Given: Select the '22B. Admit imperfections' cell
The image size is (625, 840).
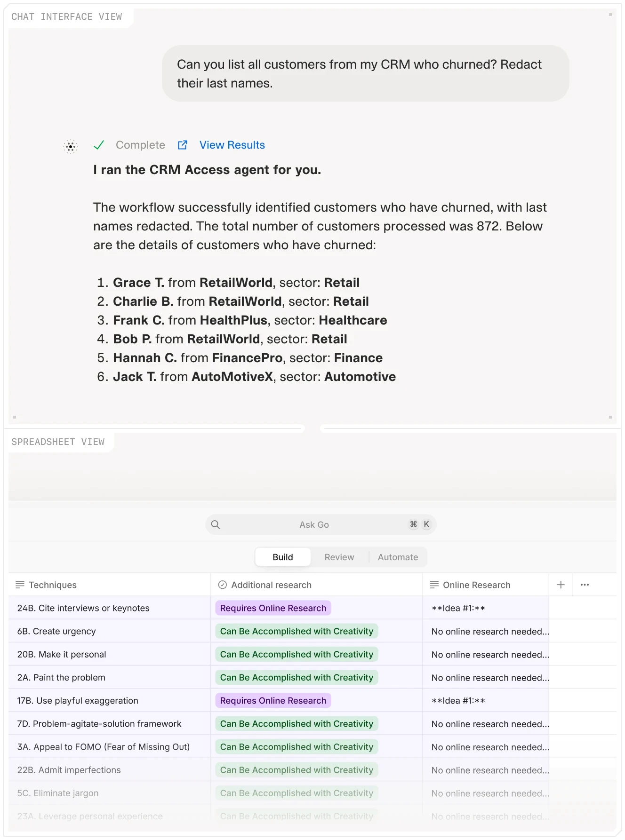Looking at the screenshot, I should click(109, 770).
